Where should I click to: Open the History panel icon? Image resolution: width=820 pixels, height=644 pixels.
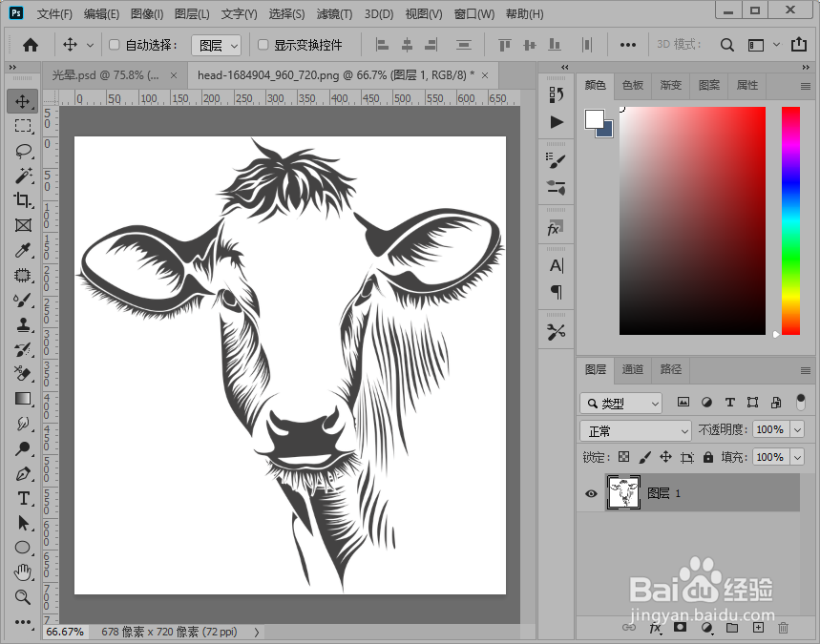(x=557, y=94)
